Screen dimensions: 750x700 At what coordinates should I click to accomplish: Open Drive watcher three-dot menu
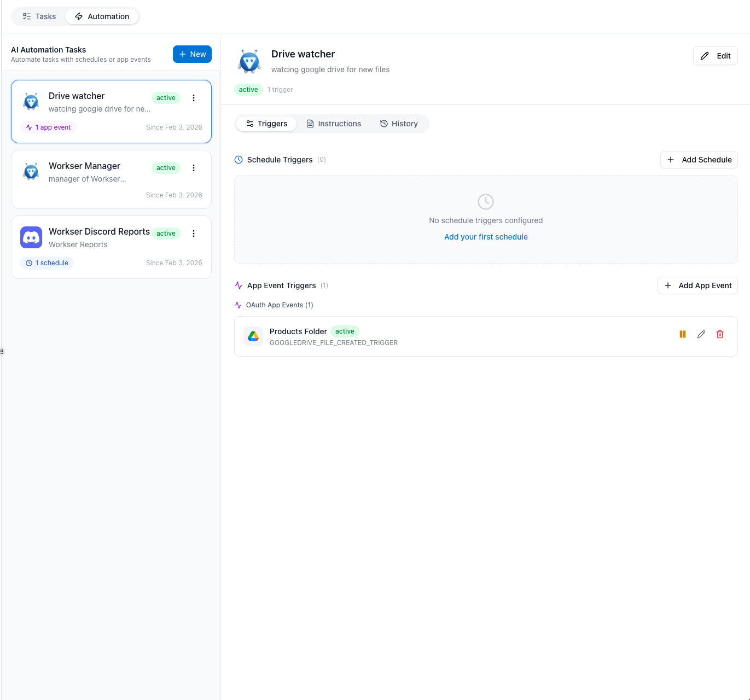click(194, 98)
